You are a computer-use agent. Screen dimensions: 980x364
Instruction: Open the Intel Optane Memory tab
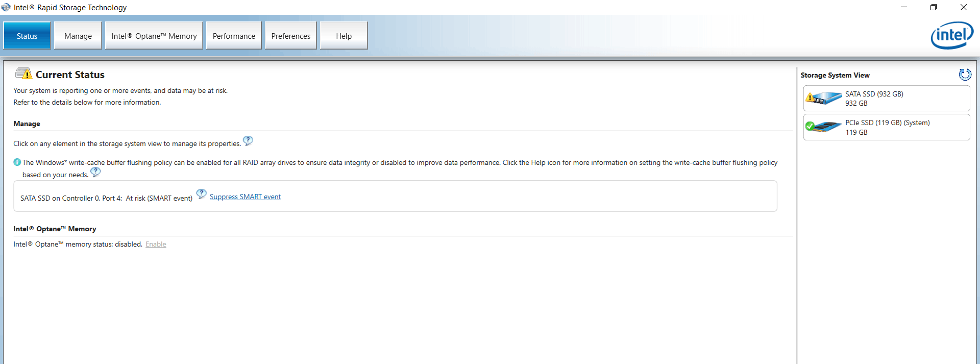154,36
